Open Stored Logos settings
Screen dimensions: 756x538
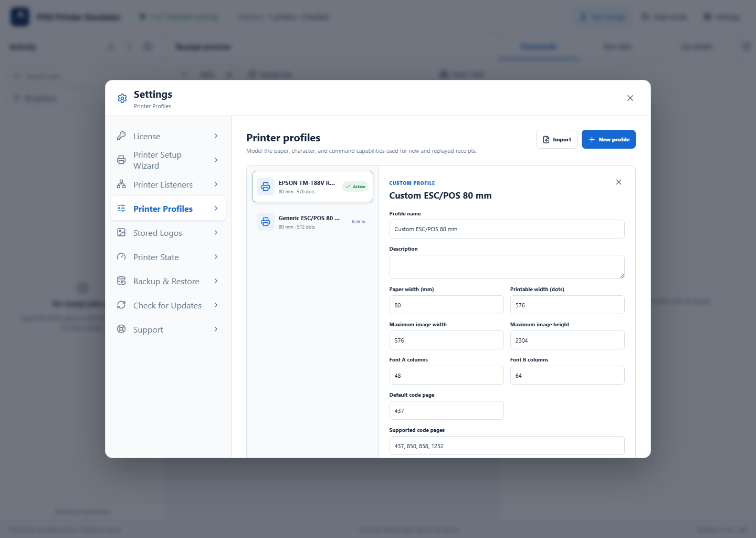click(168, 233)
